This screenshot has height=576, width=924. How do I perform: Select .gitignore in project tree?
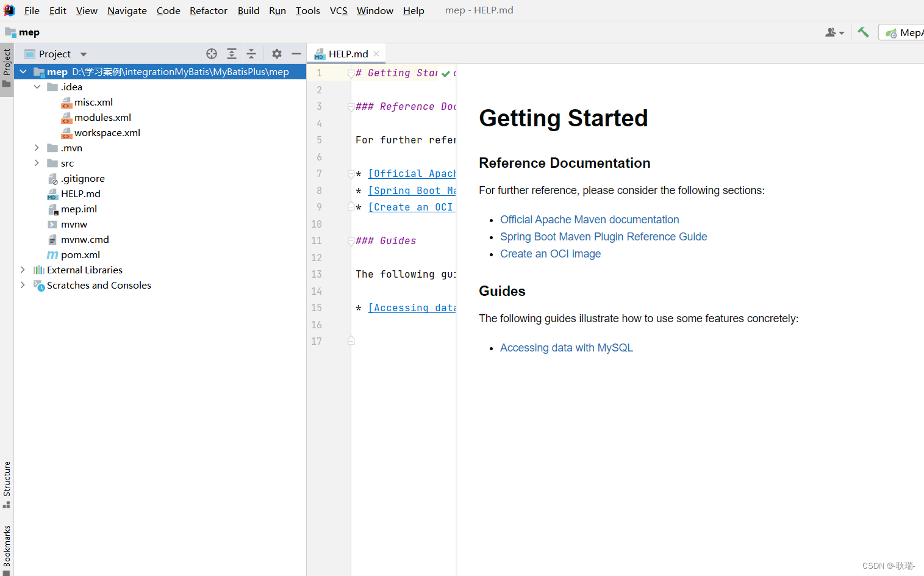pos(83,179)
